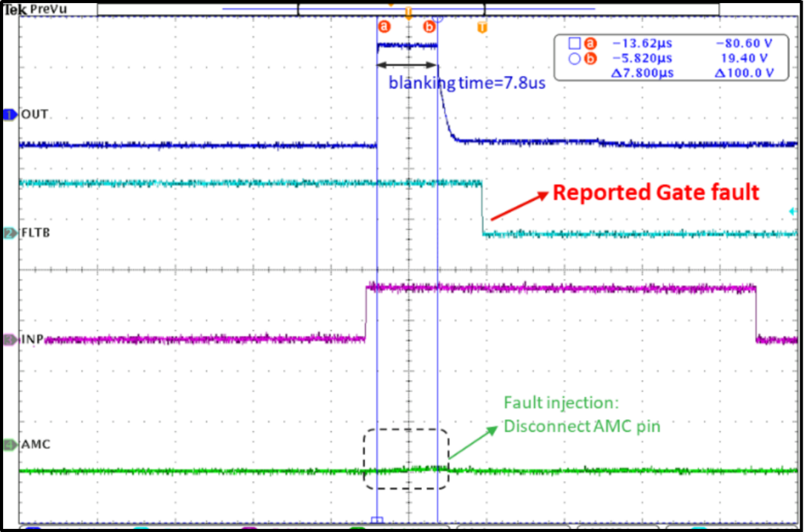This screenshot has height=532, width=804.
Task: Click the dashed box on AMC trace
Action: [x=406, y=459]
